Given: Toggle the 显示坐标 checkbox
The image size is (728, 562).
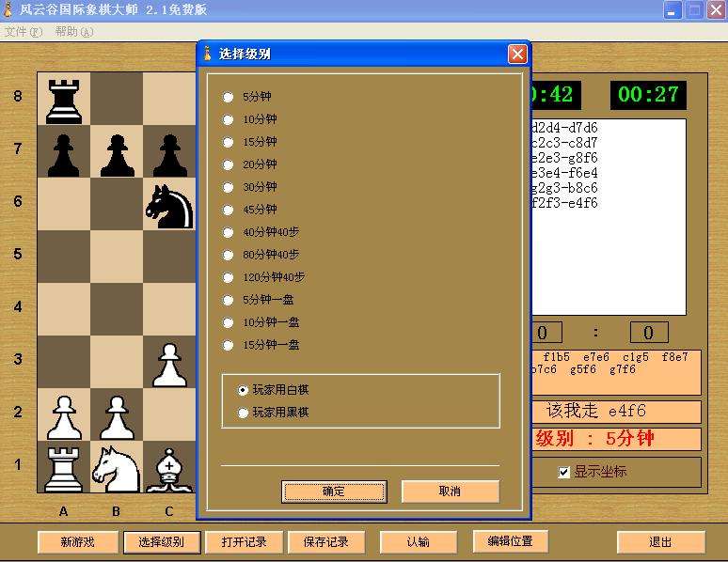Looking at the screenshot, I should (563, 473).
